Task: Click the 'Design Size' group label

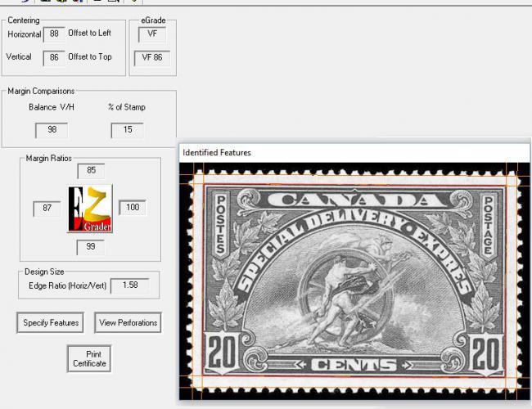Action: coord(44,272)
